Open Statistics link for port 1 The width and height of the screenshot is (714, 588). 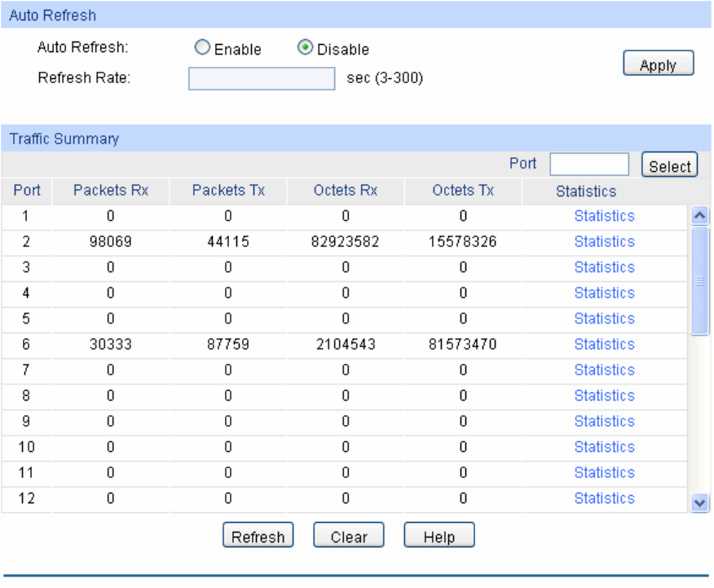604,216
